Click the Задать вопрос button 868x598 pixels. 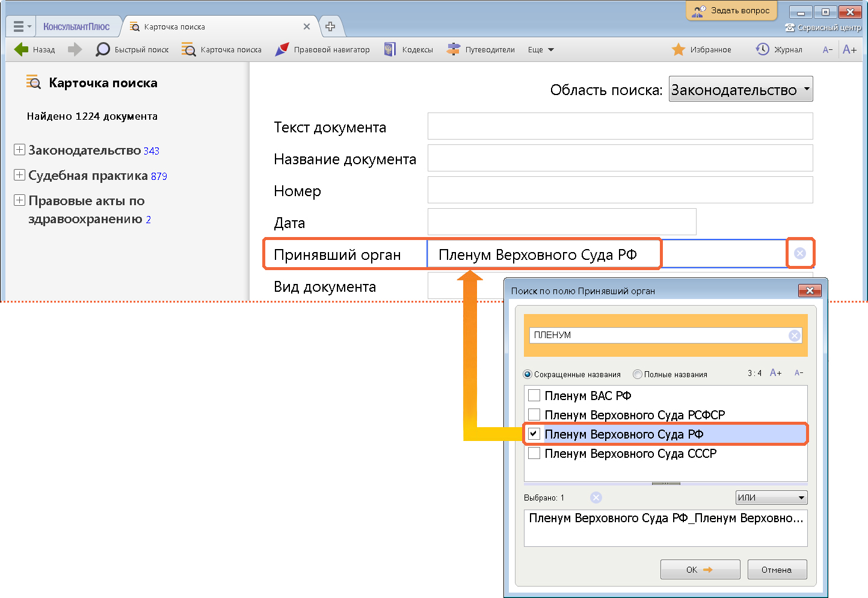tap(731, 10)
